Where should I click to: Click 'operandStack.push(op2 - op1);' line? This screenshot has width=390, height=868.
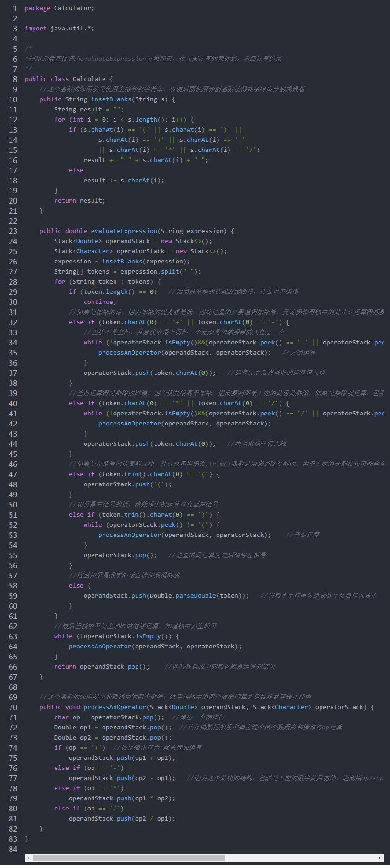tap(122, 778)
